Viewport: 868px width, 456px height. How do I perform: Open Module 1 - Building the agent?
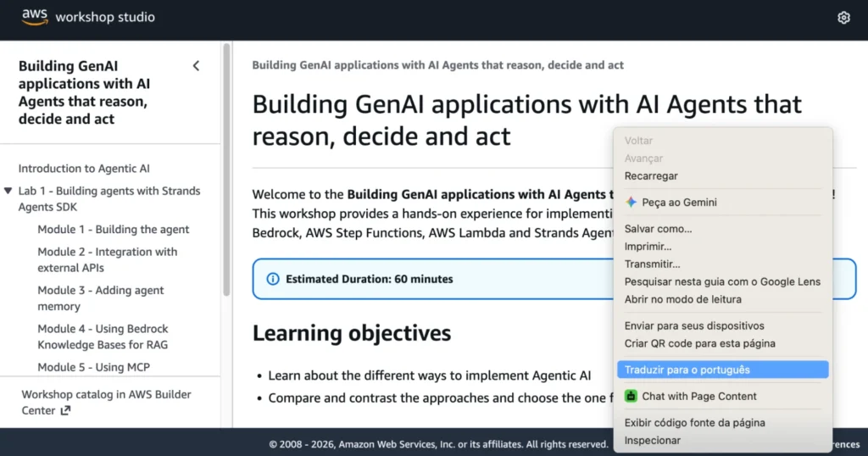click(114, 229)
